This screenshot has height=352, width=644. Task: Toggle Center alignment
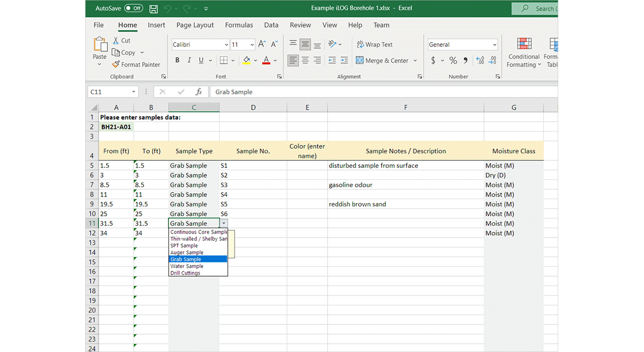(x=305, y=60)
